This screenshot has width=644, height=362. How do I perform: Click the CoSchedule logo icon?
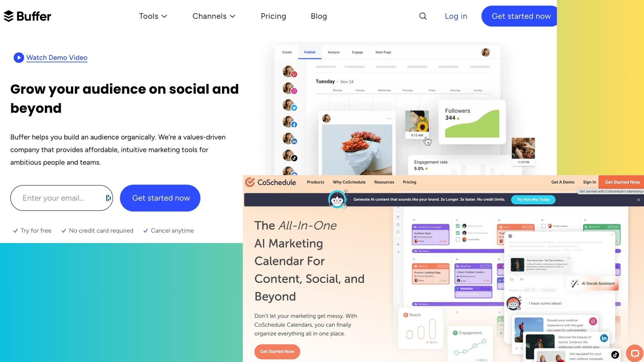[250, 182]
